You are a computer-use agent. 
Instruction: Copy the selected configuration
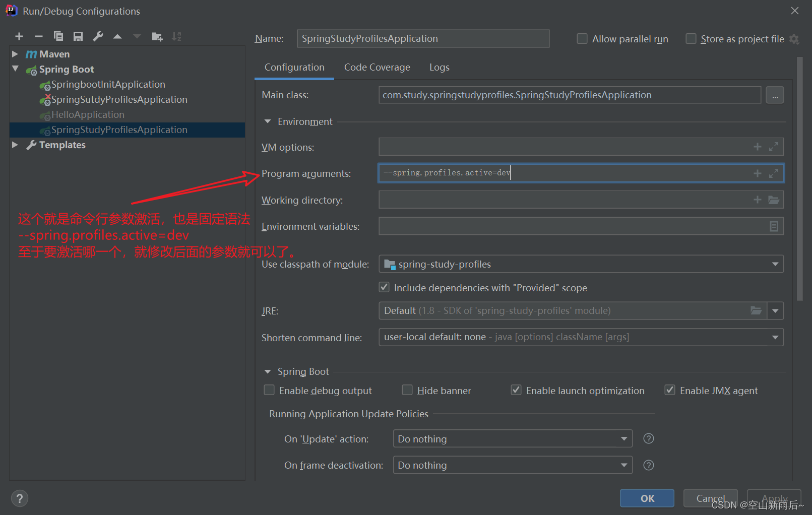58,36
